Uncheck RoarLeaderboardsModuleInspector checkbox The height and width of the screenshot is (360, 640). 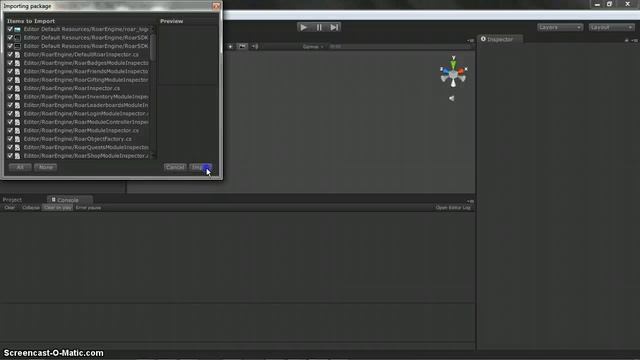(10, 105)
